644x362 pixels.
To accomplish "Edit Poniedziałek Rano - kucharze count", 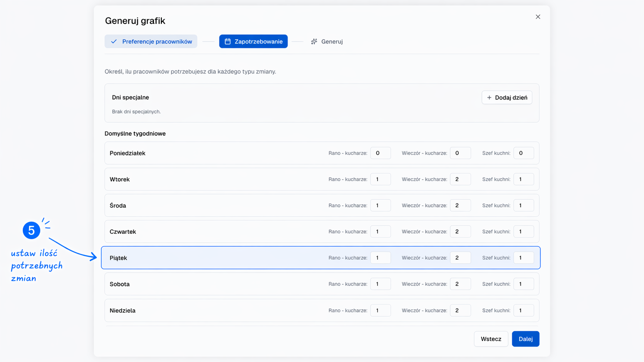I will pos(380,153).
